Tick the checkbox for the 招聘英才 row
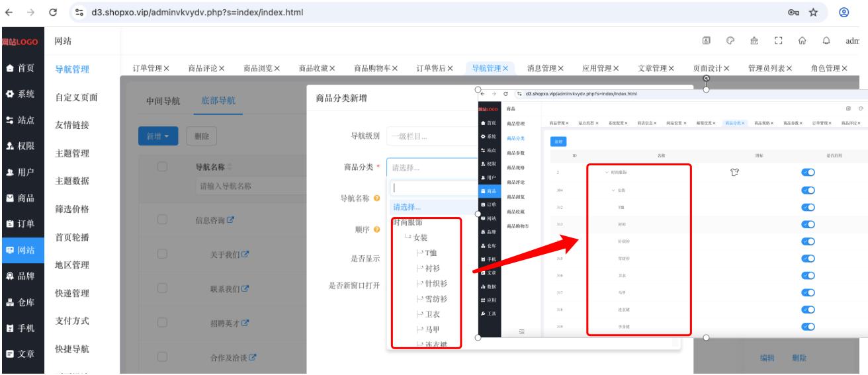 click(162, 323)
